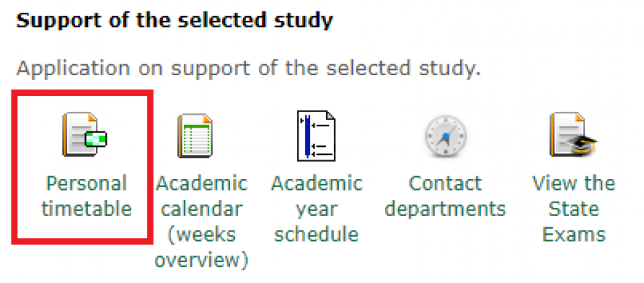Follow the "Academic calendar" text link
644x283 pixels.
point(202,196)
